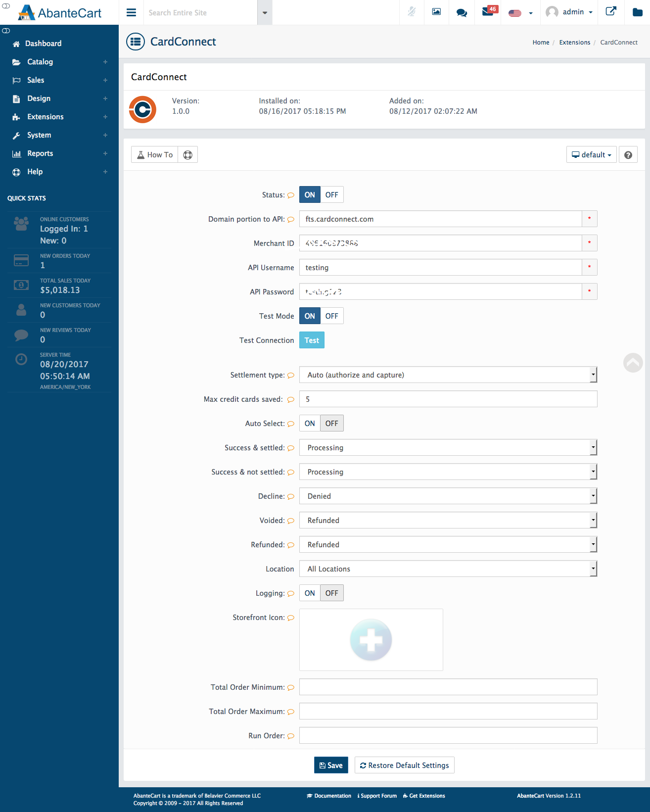Open the default store selector dropdown
650x812 pixels.
click(x=592, y=155)
